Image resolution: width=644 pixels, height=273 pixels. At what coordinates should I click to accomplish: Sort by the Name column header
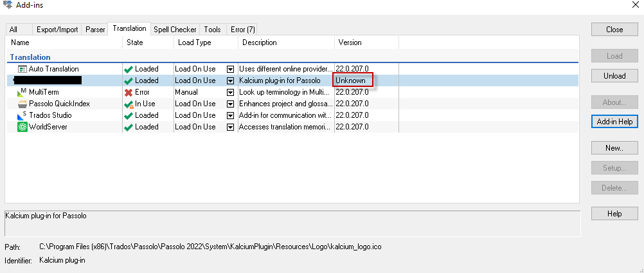pos(64,42)
